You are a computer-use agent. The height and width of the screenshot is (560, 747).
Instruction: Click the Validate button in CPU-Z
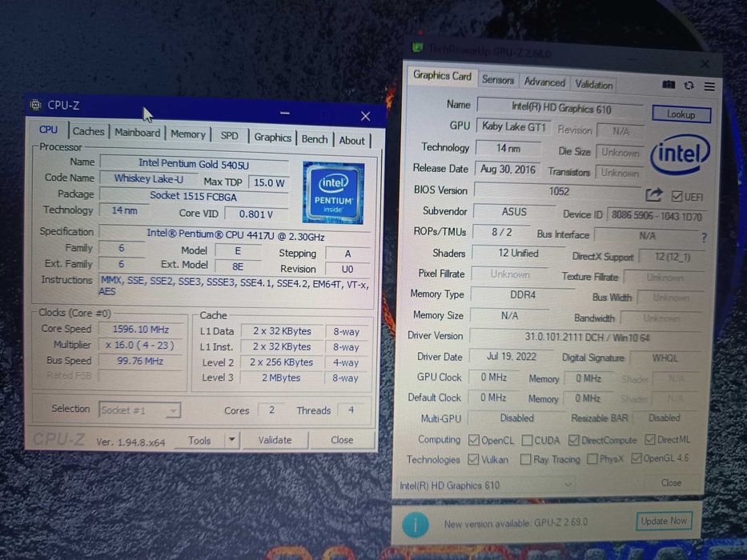coord(275,440)
